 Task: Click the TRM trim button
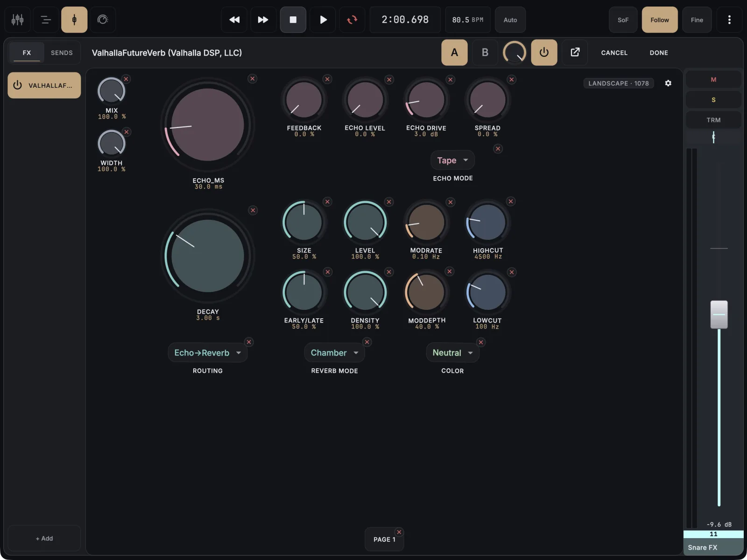click(713, 120)
